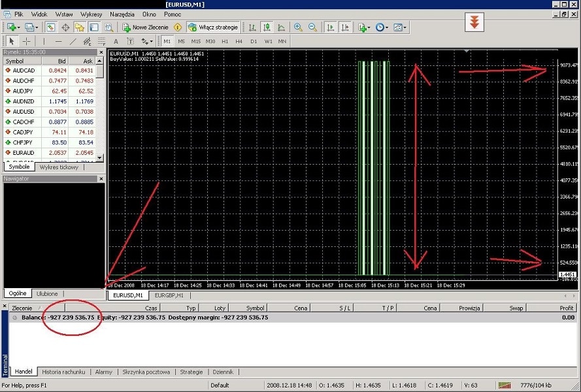The height and width of the screenshot is (392, 581).
Task: Toggle the H4 timeframe button
Action: coord(239,41)
